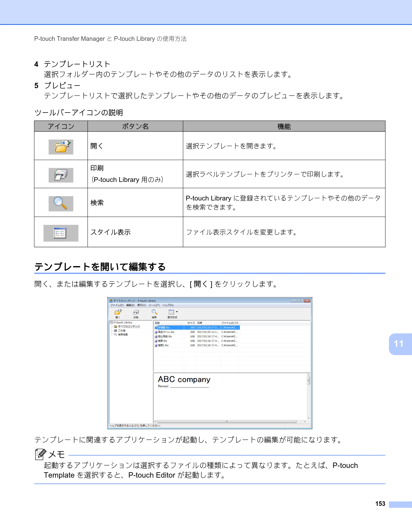Click the style view icon in the table
The image size is (412, 532).
pyautogui.click(x=61, y=233)
